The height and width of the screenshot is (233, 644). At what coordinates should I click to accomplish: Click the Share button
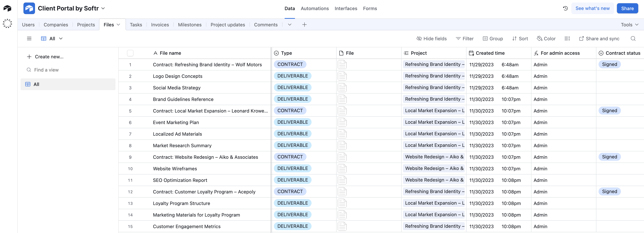627,8
